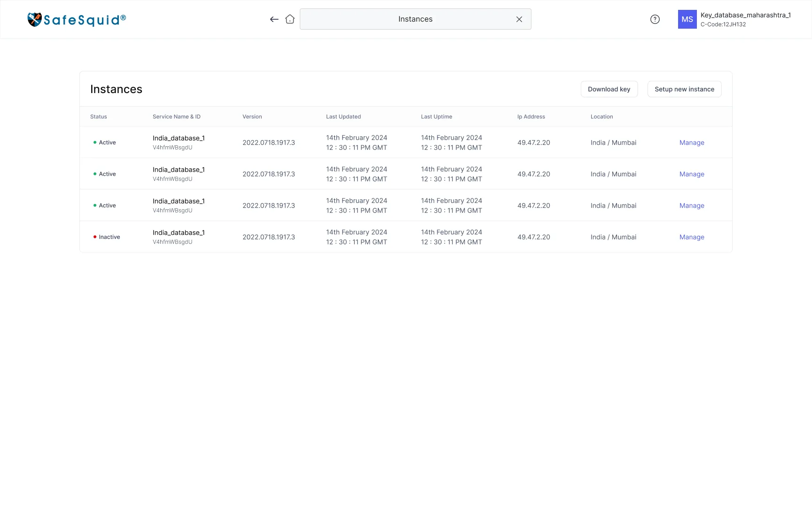This screenshot has width=812, height=525.
Task: Click the MS user avatar
Action: tap(687, 19)
